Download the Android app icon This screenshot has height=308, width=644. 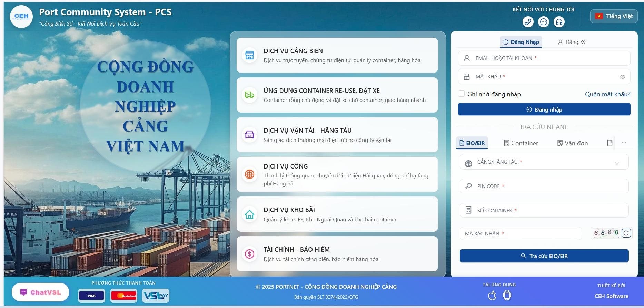click(x=507, y=295)
